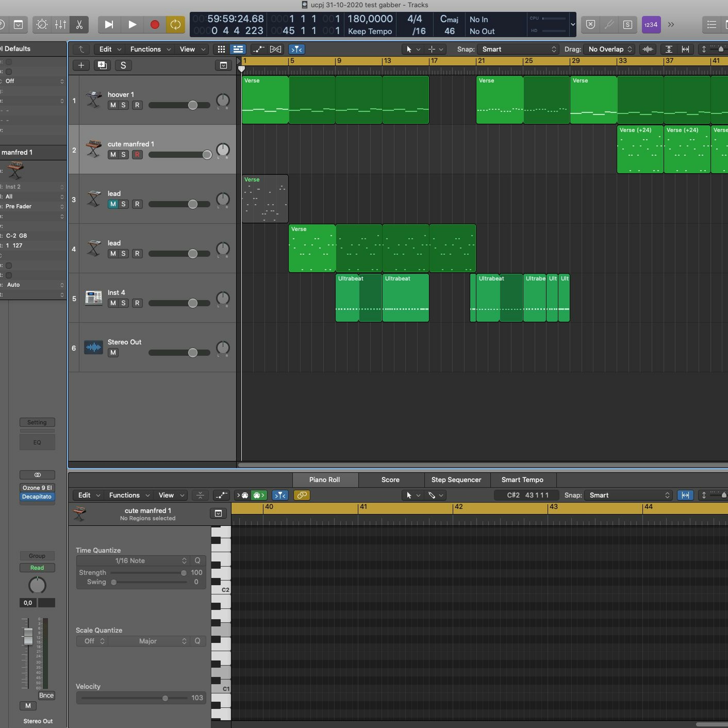
Task: Disable record on cute manfred 1
Action: click(137, 155)
